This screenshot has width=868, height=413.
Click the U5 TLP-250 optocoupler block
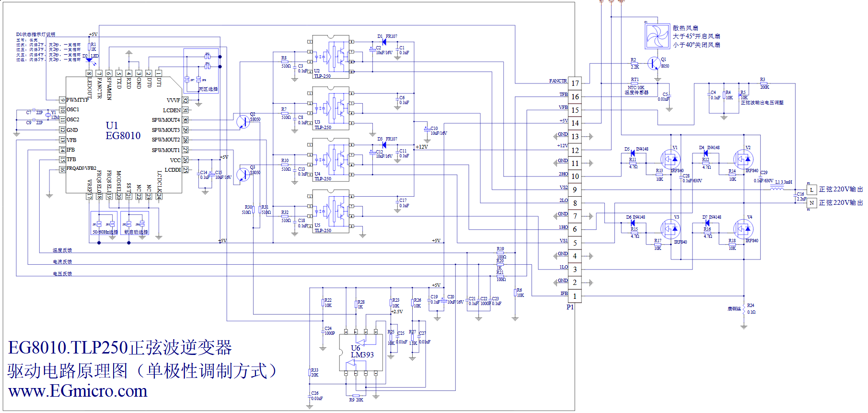[331, 211]
